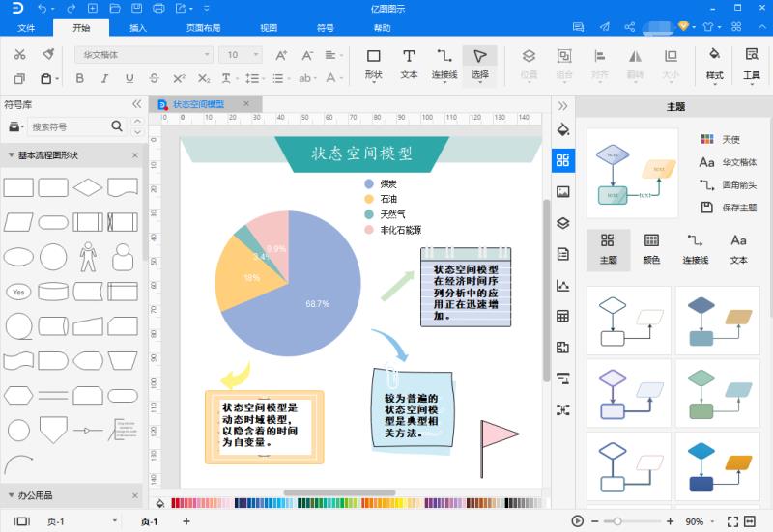Open the 华文楷体 font name dropdown

pos(143,55)
